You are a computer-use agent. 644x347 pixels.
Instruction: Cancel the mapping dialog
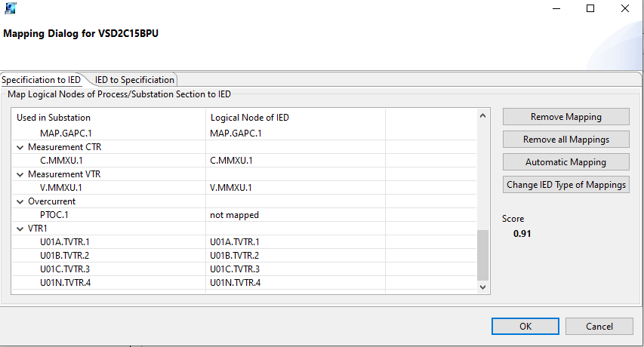[x=599, y=326]
